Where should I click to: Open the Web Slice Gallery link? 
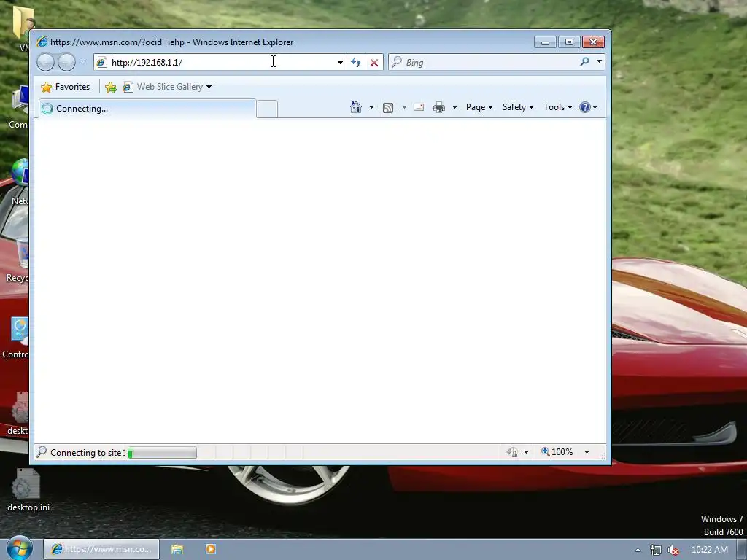pos(163,87)
